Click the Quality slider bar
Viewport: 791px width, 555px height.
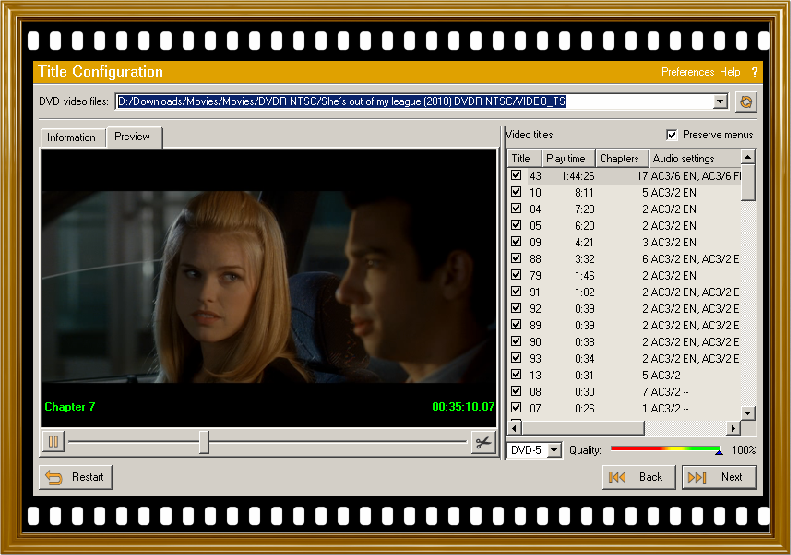pos(666,448)
